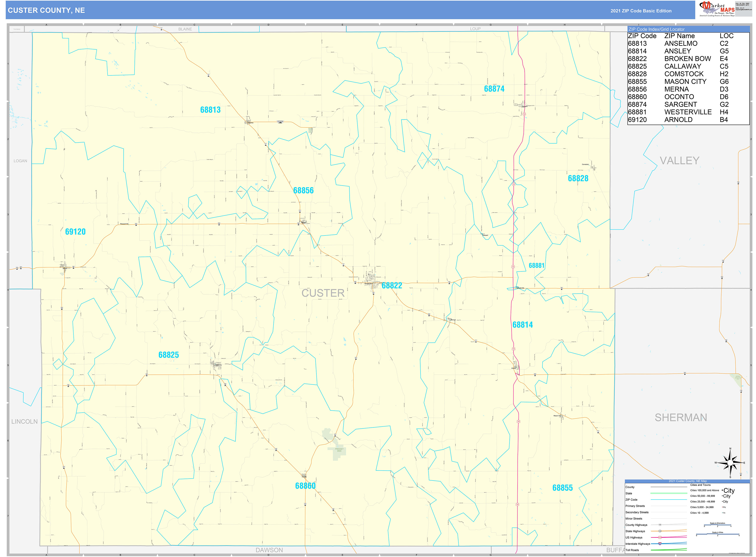Expand the Cities and Towns legend section
This screenshot has width=756, height=557.
[x=700, y=485]
